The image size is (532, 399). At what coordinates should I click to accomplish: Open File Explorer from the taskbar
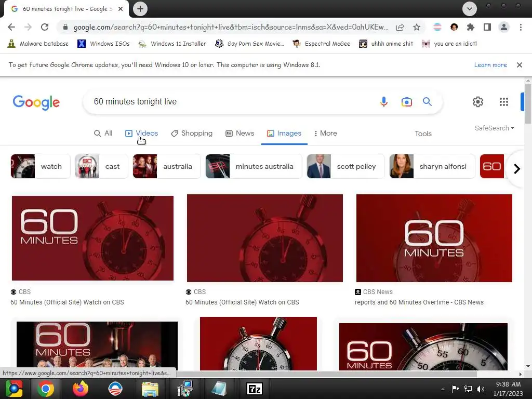point(150,389)
